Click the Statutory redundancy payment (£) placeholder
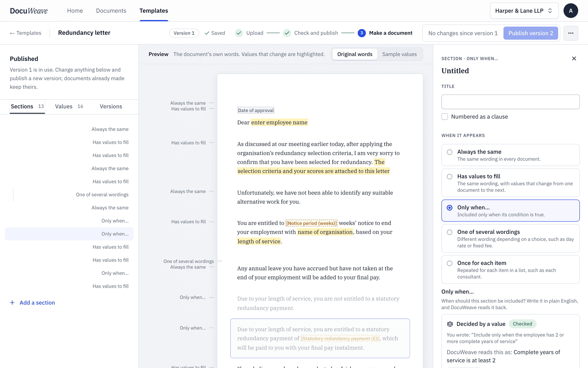The height and width of the screenshot is (368, 588). [340, 339]
